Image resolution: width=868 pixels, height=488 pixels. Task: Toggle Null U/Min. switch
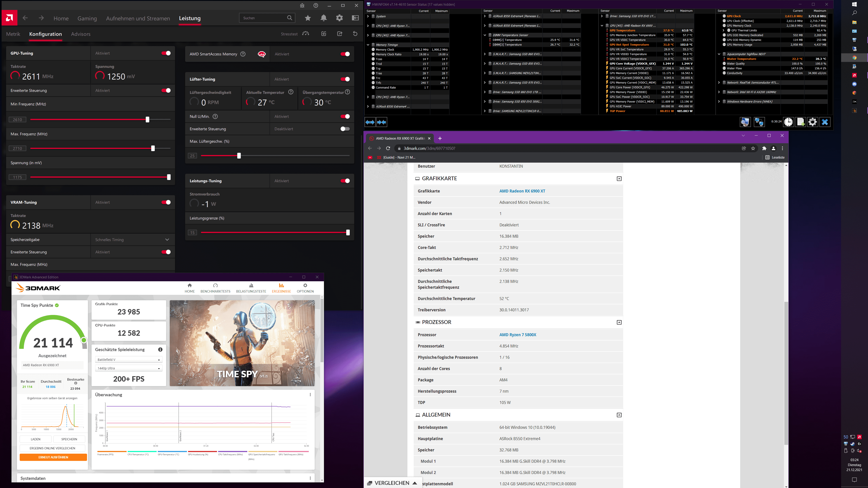345,117
